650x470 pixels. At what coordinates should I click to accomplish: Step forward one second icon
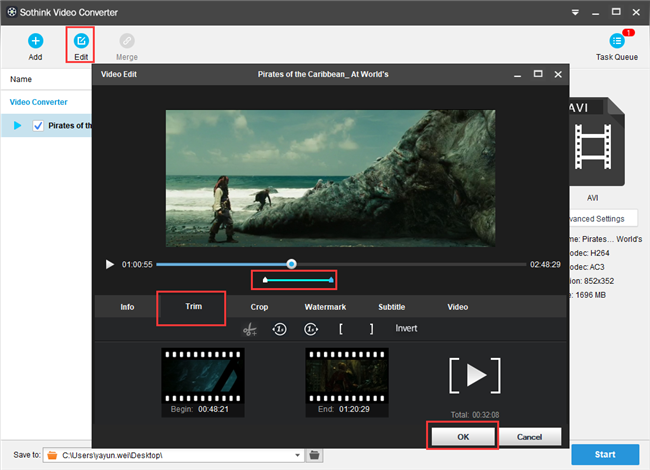[311, 329]
